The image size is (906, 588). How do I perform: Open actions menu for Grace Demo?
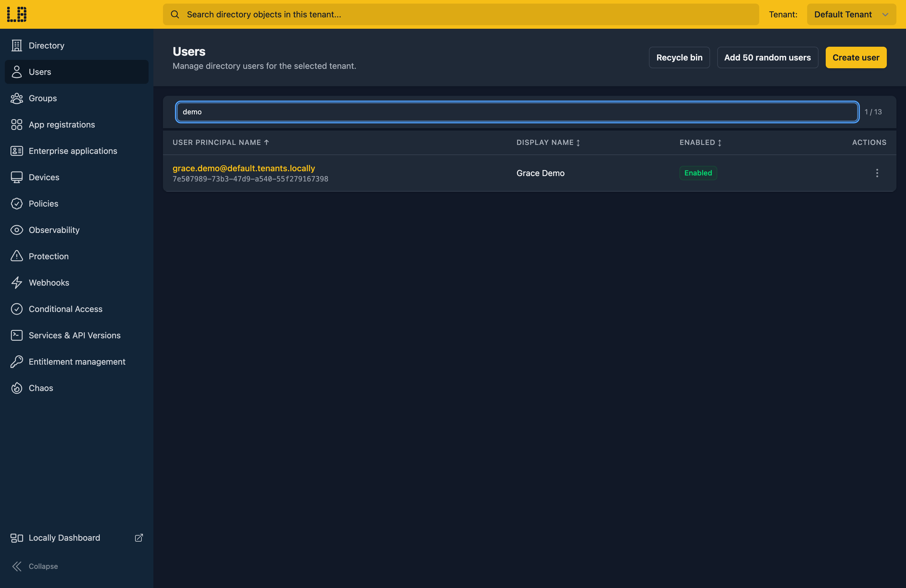(x=877, y=173)
